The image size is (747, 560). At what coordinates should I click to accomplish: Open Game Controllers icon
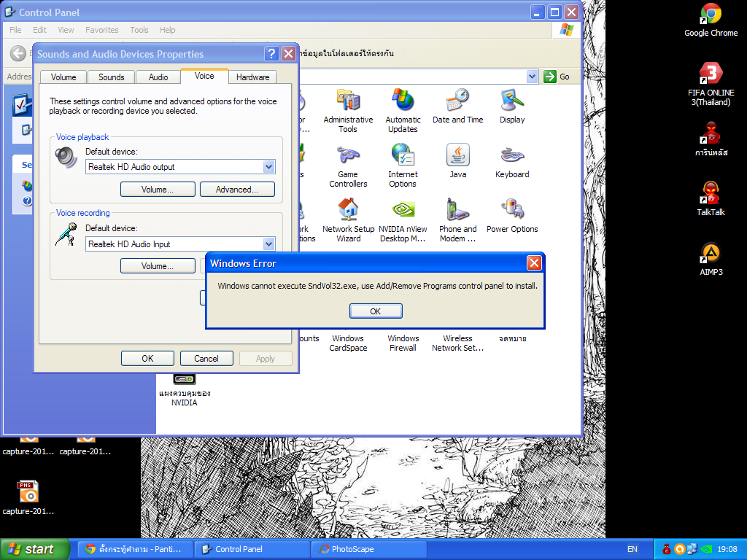click(348, 166)
